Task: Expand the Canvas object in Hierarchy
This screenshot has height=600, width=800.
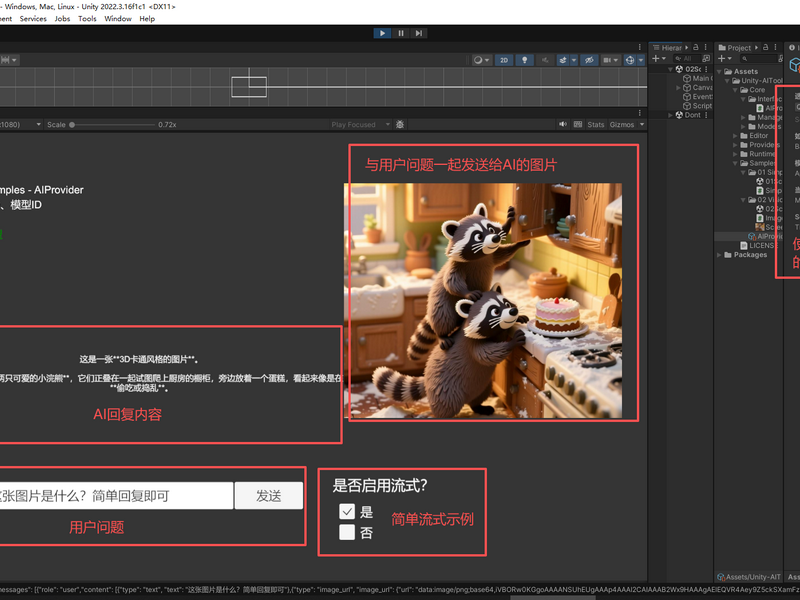Action: click(x=679, y=87)
